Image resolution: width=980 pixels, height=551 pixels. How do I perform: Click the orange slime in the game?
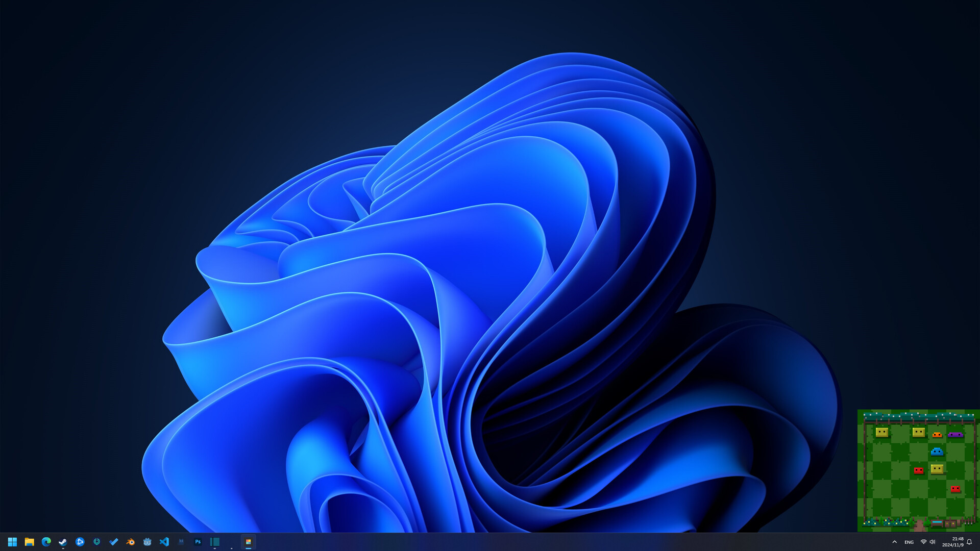coord(937,435)
